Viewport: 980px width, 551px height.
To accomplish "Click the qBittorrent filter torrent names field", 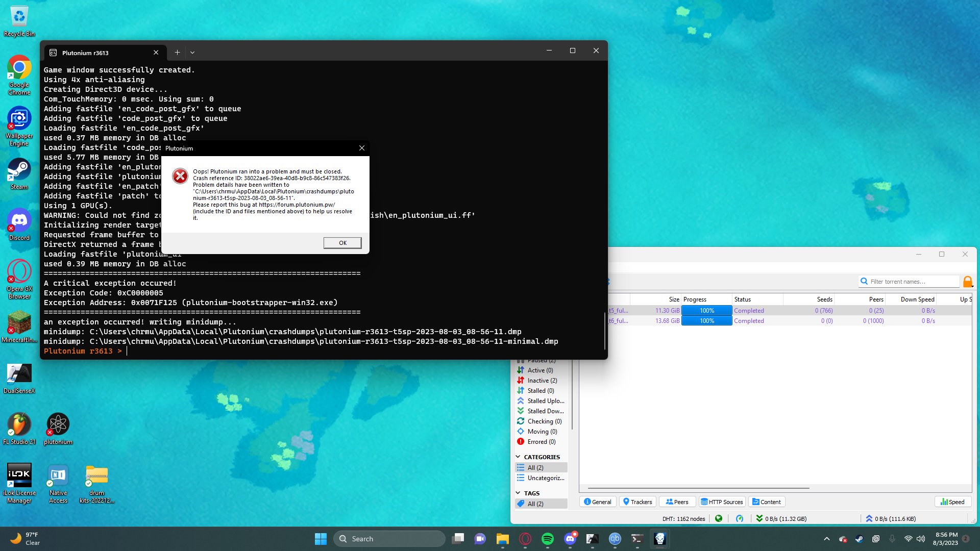I will pos(909,282).
